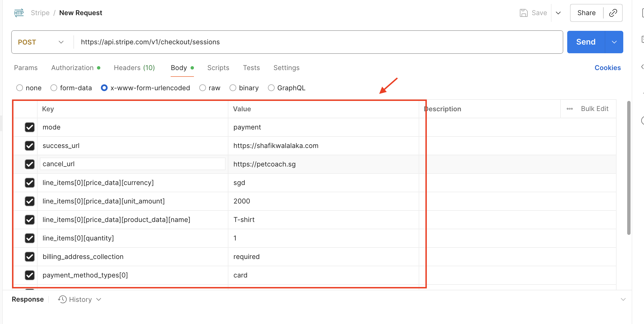Click the Save floppy disk icon
This screenshot has width=644, height=324.
tap(523, 13)
